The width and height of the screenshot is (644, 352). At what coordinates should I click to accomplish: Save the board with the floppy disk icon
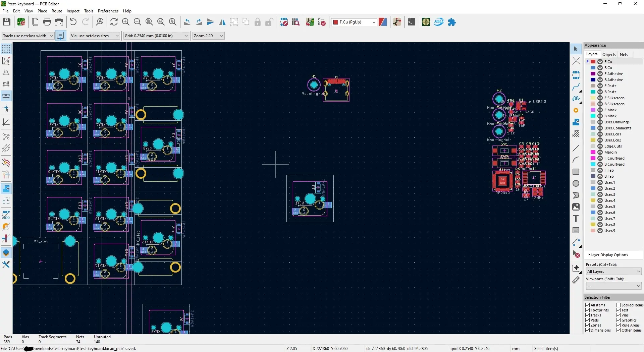click(x=7, y=22)
